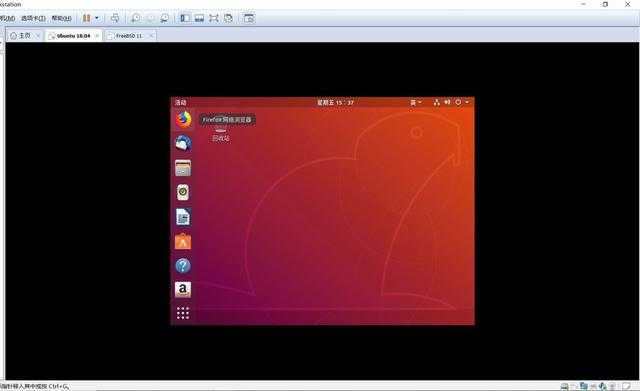This screenshot has height=391, width=640.
Task: Click the revert to snapshot icon
Action: (x=151, y=18)
